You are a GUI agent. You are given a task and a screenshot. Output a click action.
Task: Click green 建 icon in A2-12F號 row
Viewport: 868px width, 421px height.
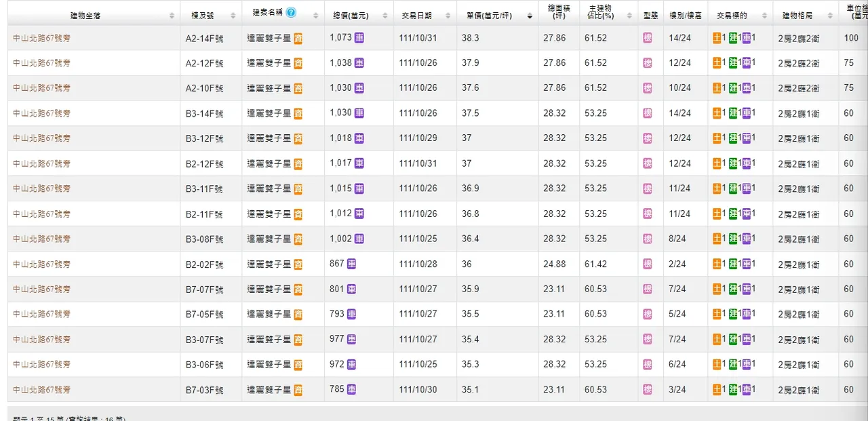coord(733,63)
